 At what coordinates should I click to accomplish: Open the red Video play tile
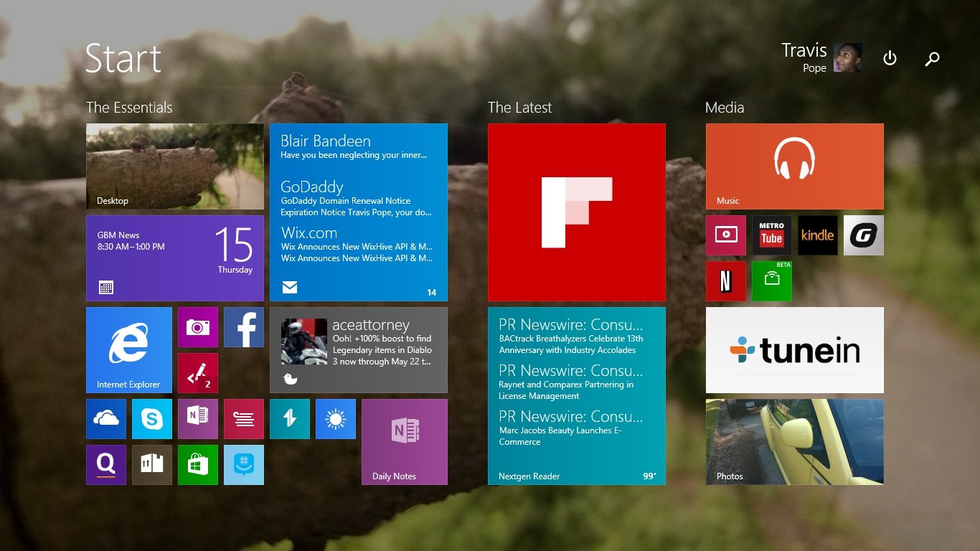pos(726,235)
